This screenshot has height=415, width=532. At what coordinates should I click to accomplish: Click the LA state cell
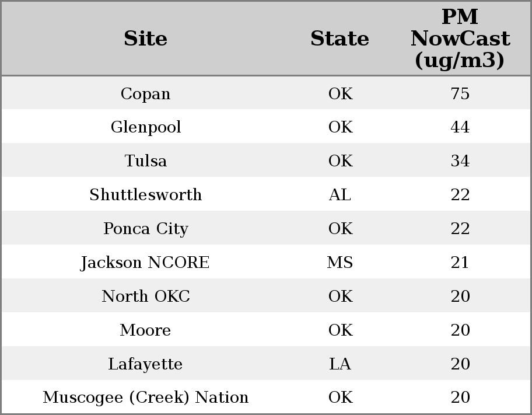(x=339, y=364)
